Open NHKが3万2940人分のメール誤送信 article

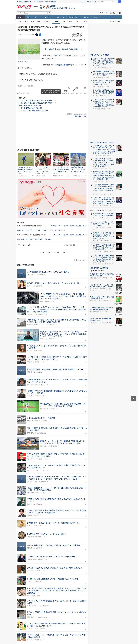(x=41, y=418)
